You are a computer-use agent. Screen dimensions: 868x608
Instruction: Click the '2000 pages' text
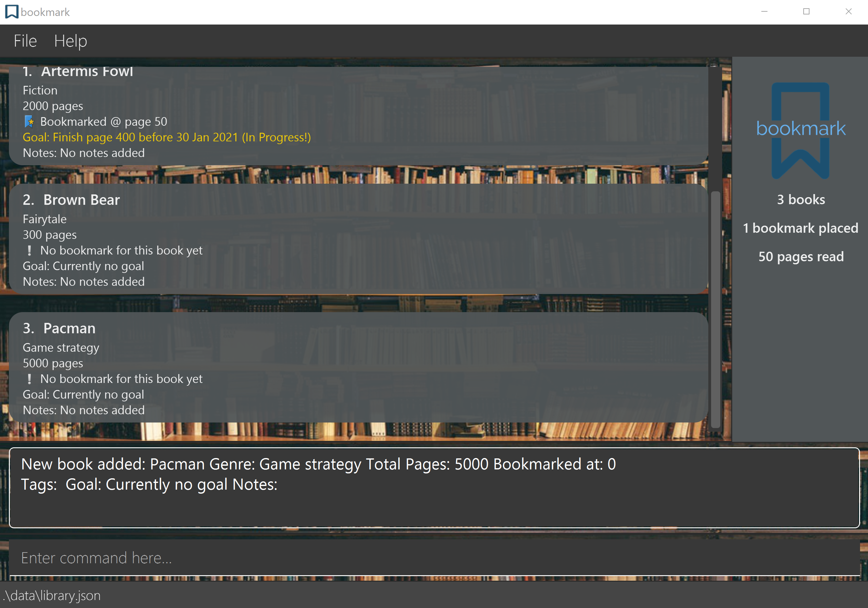pyautogui.click(x=53, y=106)
